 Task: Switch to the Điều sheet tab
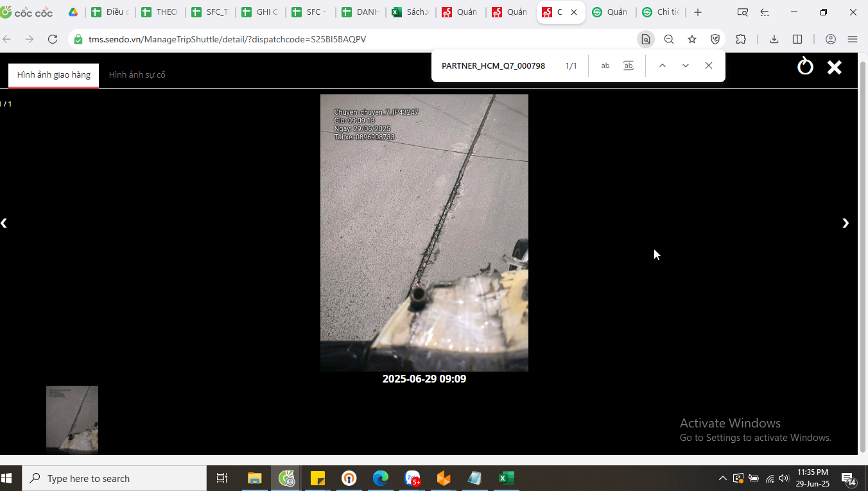110,12
